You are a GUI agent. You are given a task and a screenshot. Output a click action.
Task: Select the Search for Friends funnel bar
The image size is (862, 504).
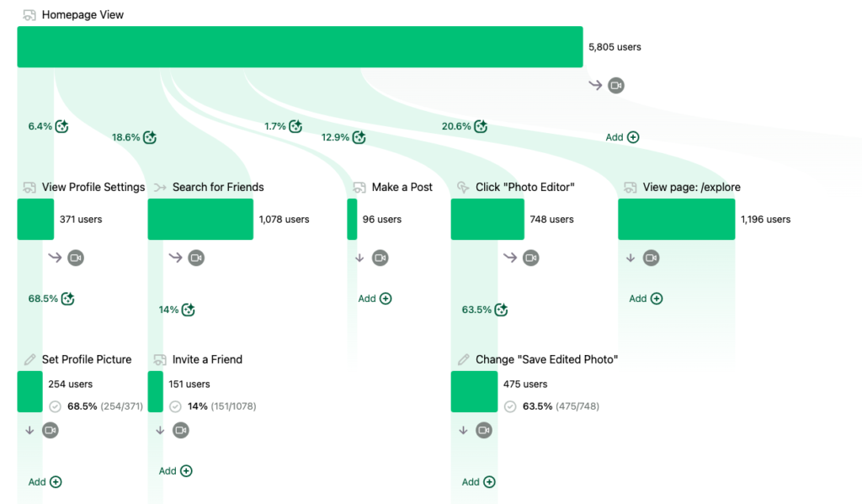(x=200, y=219)
